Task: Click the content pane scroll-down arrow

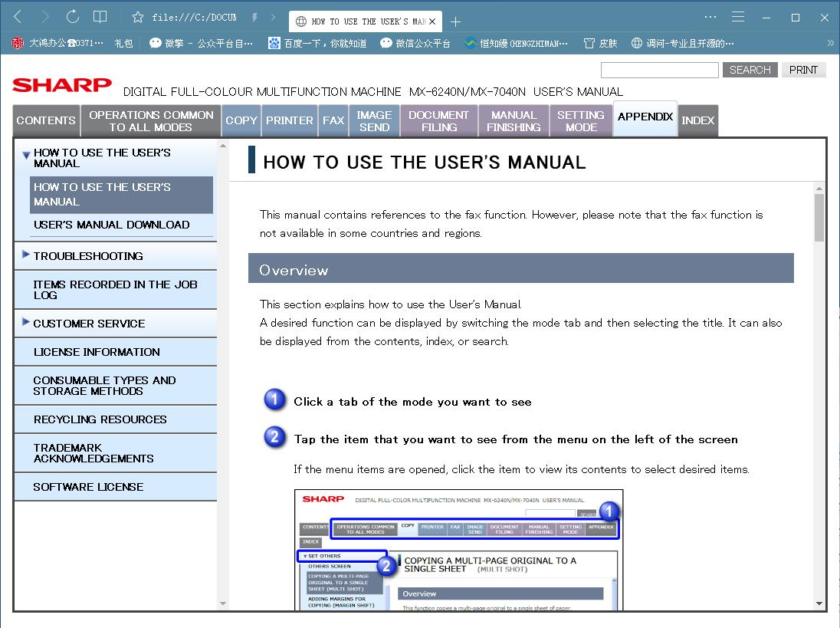Action: click(x=819, y=604)
